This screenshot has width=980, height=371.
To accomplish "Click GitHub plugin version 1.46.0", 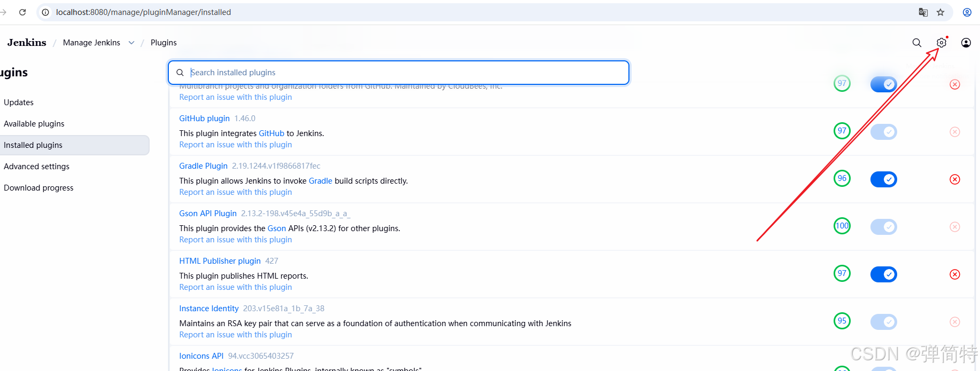I will tap(245, 119).
